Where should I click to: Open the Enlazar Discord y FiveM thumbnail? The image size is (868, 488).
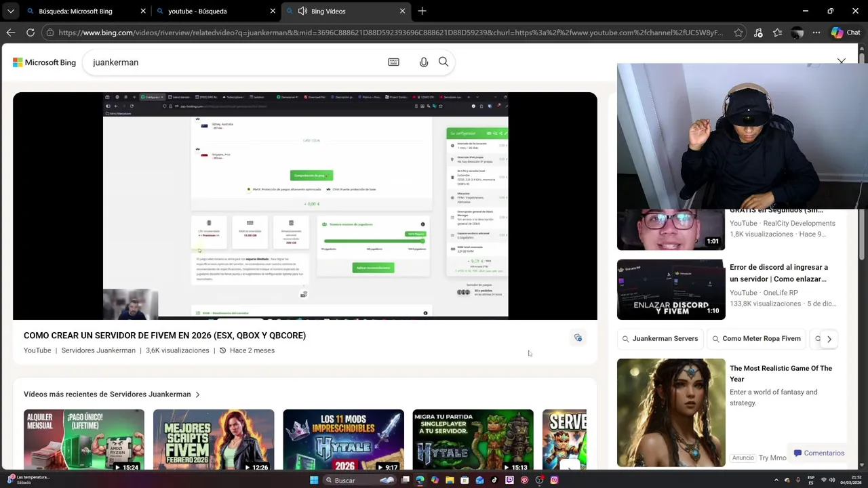[671, 289]
